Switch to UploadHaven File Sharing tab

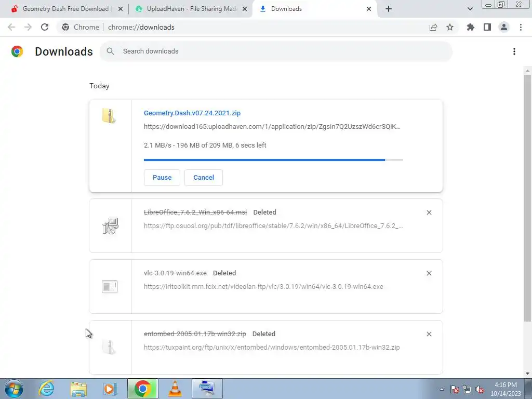pos(190,9)
